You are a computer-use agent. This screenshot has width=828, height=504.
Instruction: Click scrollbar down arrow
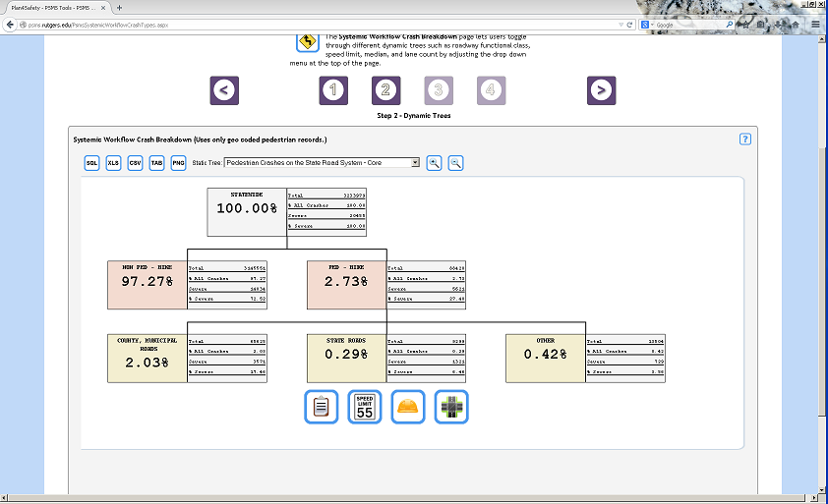tap(823, 489)
